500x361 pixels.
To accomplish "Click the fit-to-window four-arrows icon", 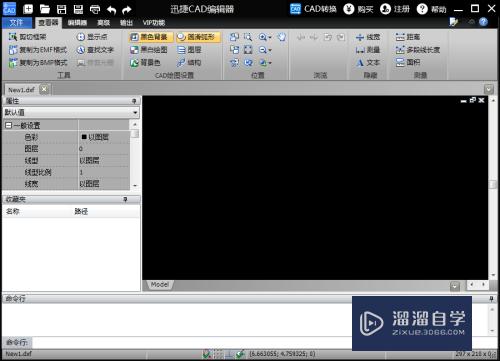I will click(248, 50).
